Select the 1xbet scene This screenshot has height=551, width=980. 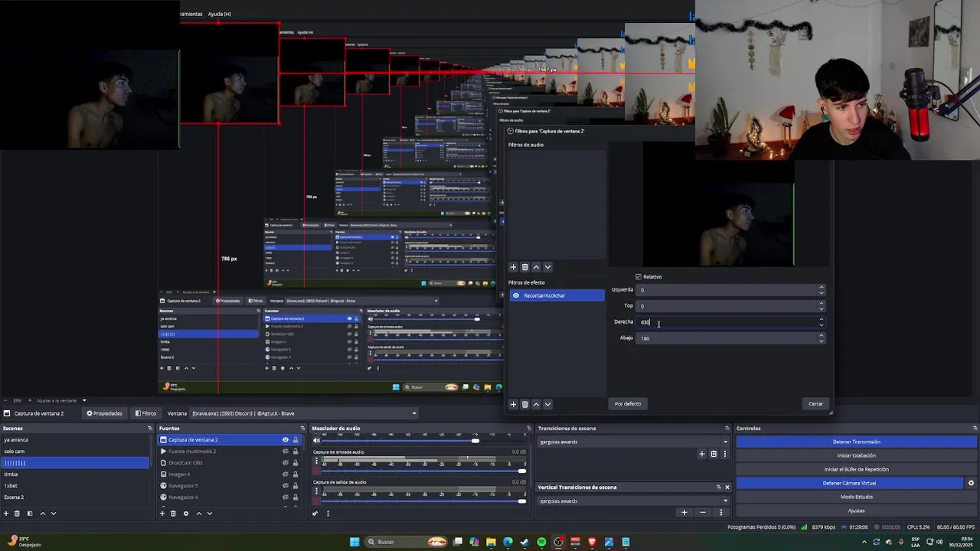coord(75,486)
